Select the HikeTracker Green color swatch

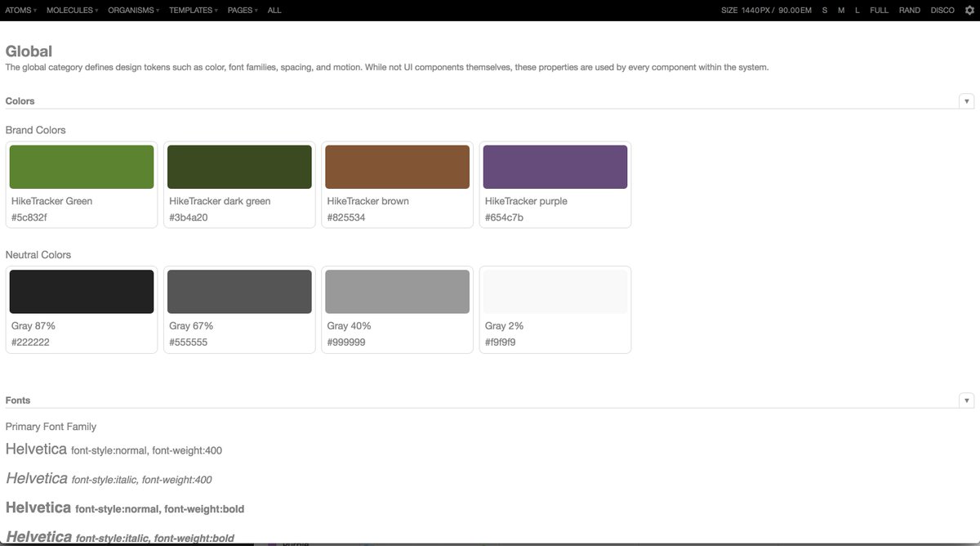81,166
